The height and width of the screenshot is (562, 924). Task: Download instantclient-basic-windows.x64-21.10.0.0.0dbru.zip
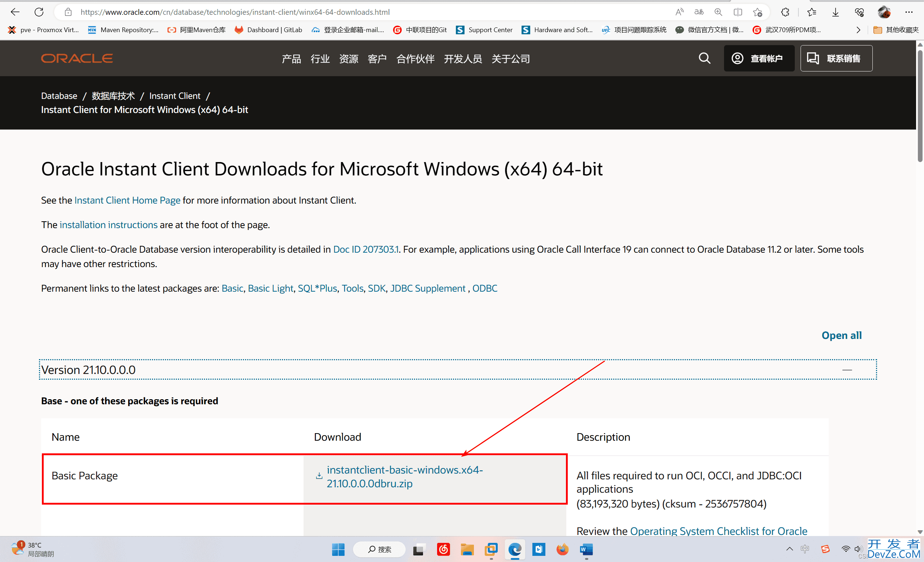[x=405, y=476]
